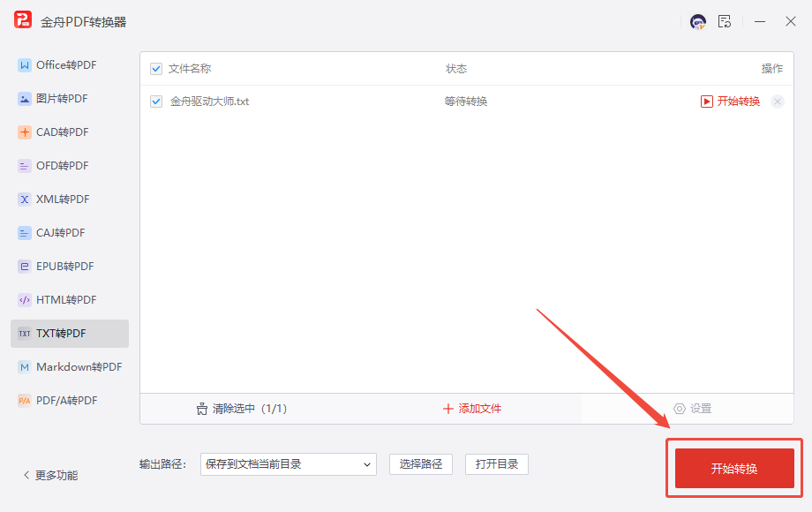Click the big red 开始转换 button
This screenshot has width=812, height=512.
[x=734, y=469]
